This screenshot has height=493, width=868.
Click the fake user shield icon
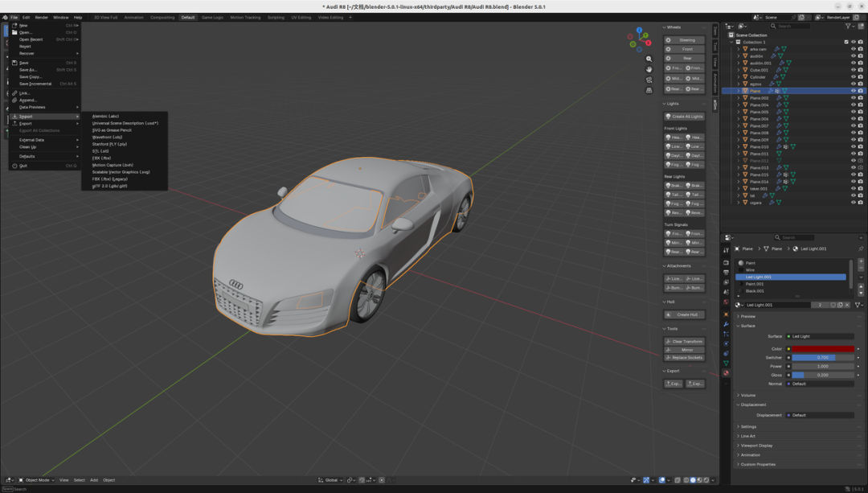[833, 305]
